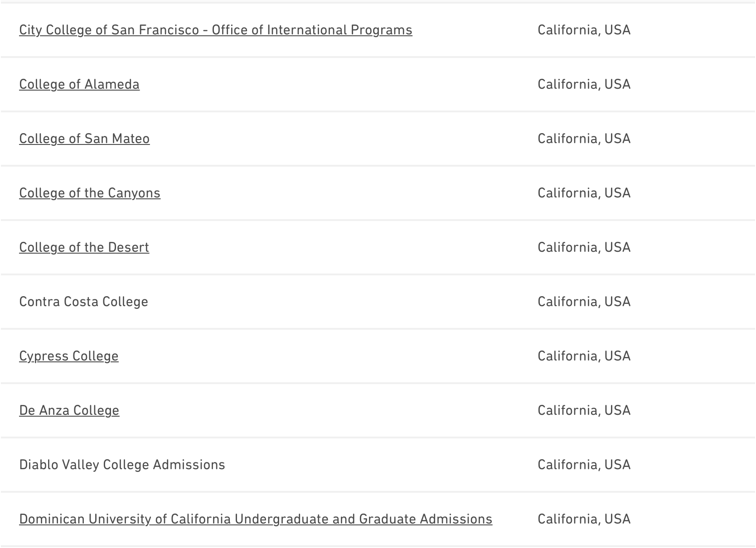Select the Diablo Valley College Admissions text

pos(122,465)
